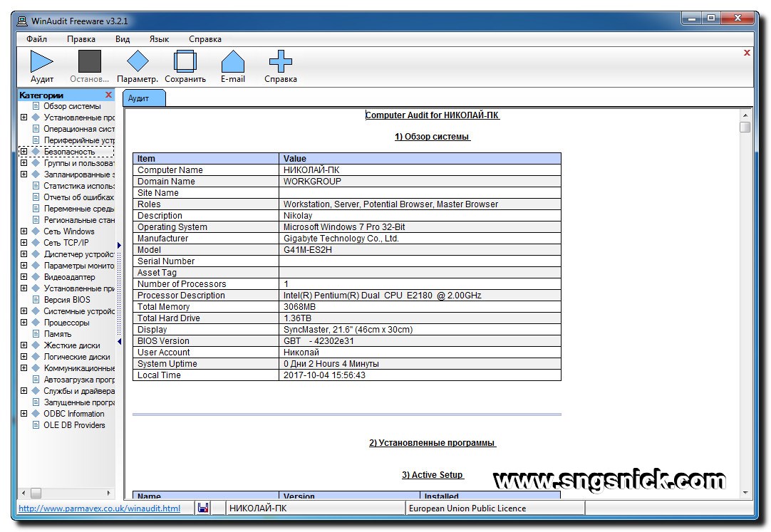Select Периферийные устройства tree item

pyautogui.click(x=78, y=140)
